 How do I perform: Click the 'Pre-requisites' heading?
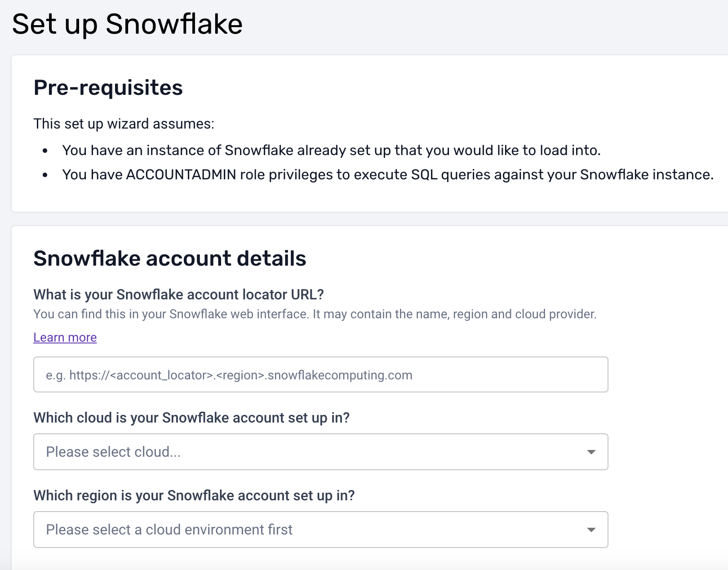pyautogui.click(x=108, y=87)
